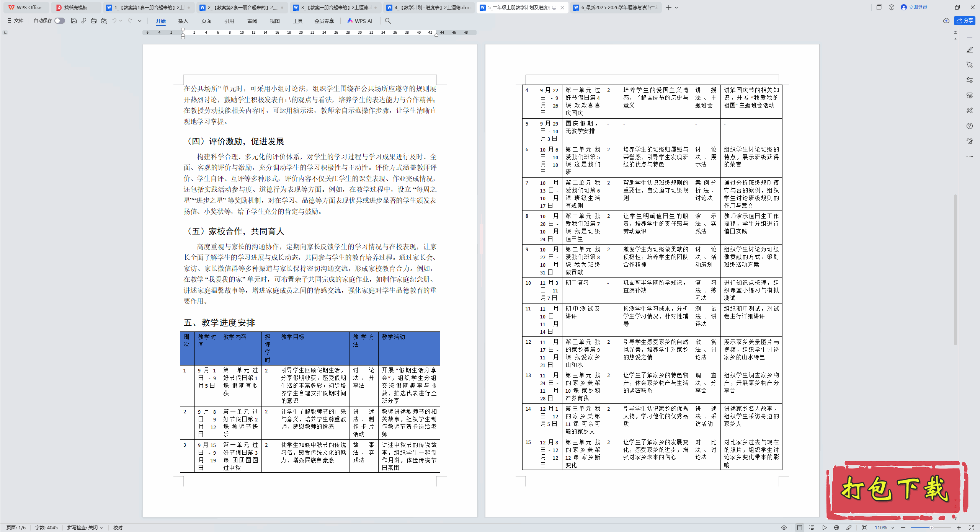The image size is (980, 532).
Task: Open 拼写检查 spell check dropdown
Action: coord(85,527)
